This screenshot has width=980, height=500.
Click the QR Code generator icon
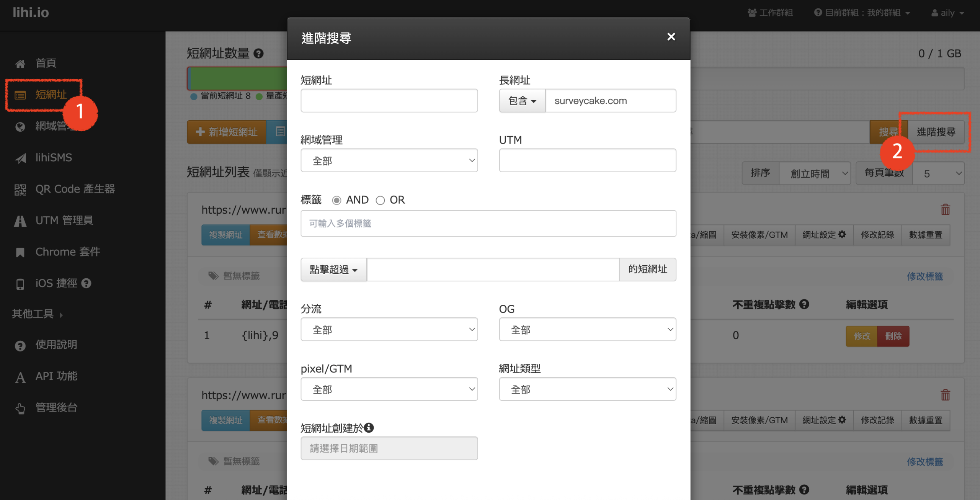(x=20, y=190)
